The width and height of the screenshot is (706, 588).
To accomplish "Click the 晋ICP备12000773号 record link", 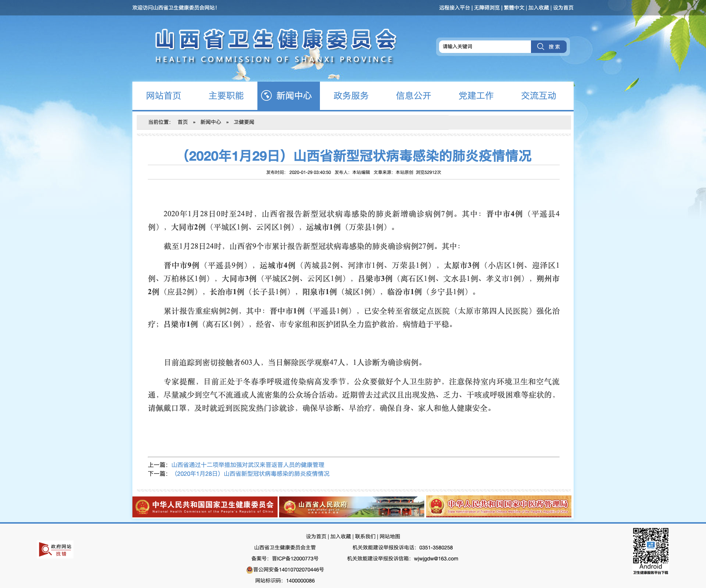I will click(295, 559).
